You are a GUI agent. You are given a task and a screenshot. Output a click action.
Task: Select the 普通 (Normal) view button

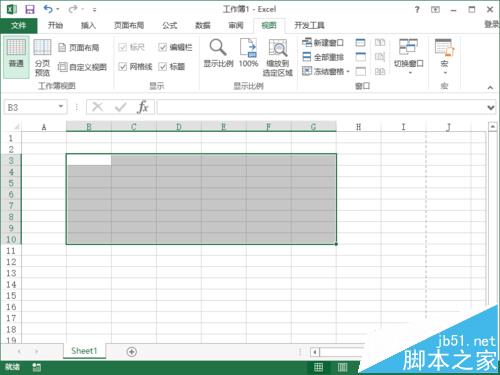(x=16, y=57)
